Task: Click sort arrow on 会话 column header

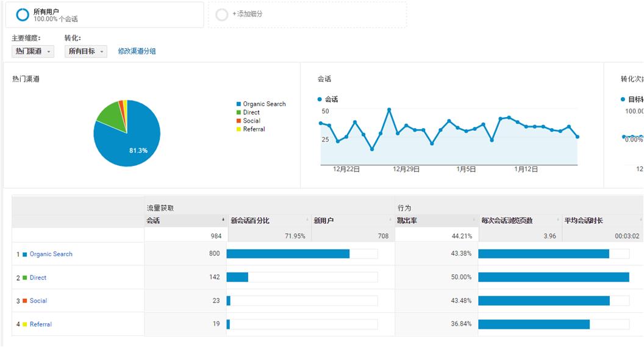Action: pos(223,220)
